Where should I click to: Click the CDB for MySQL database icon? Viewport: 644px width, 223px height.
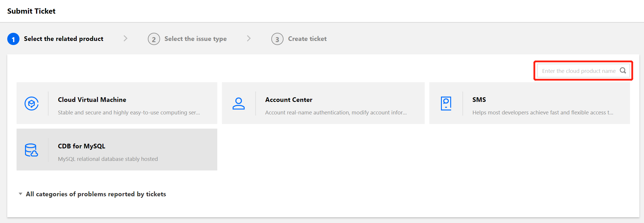(31, 150)
